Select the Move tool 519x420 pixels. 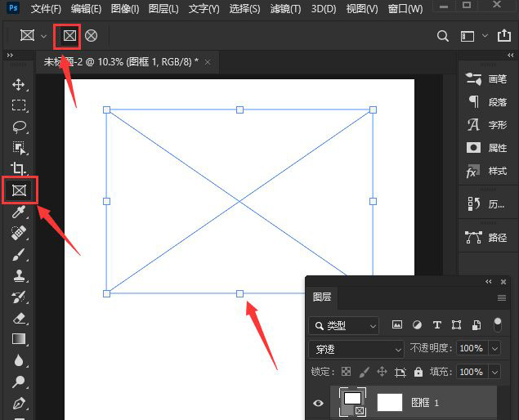tap(19, 84)
